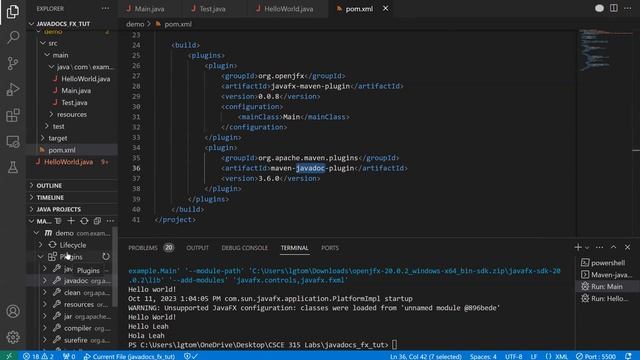The width and height of the screenshot is (640, 360).
Task: Expand the Lifecycle node
Action: [x=40, y=245]
